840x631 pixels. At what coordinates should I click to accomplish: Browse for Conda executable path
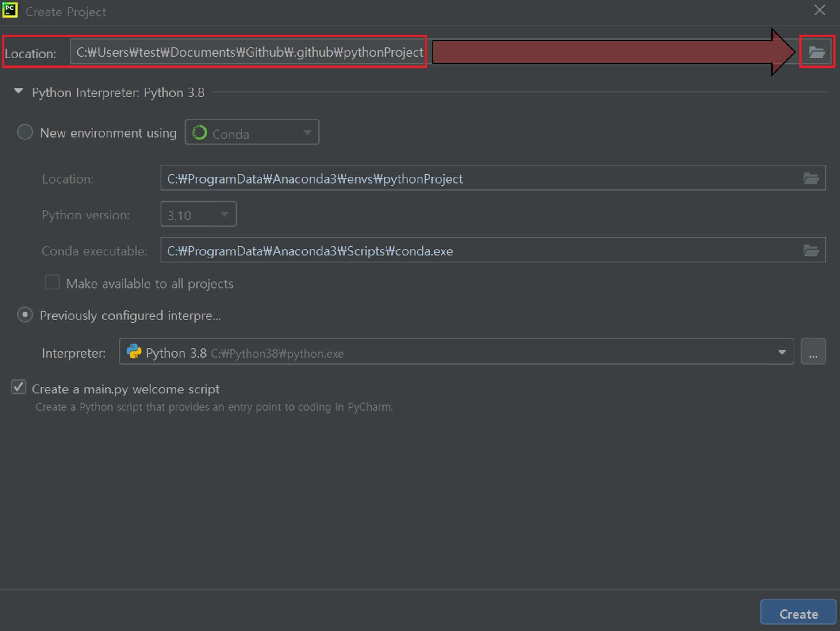[x=811, y=250]
